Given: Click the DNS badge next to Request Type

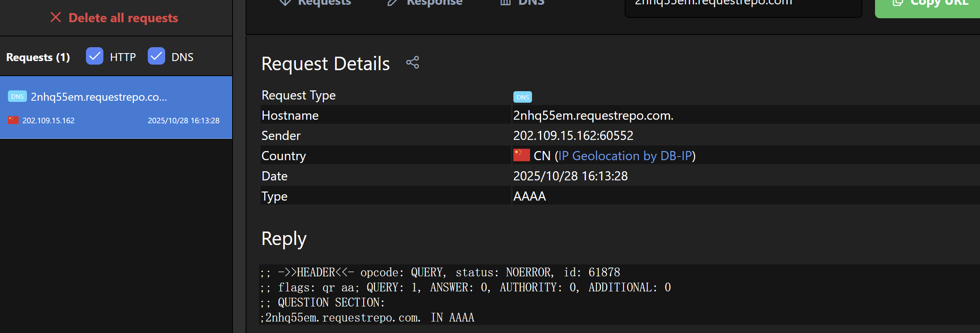Looking at the screenshot, I should coord(522,97).
